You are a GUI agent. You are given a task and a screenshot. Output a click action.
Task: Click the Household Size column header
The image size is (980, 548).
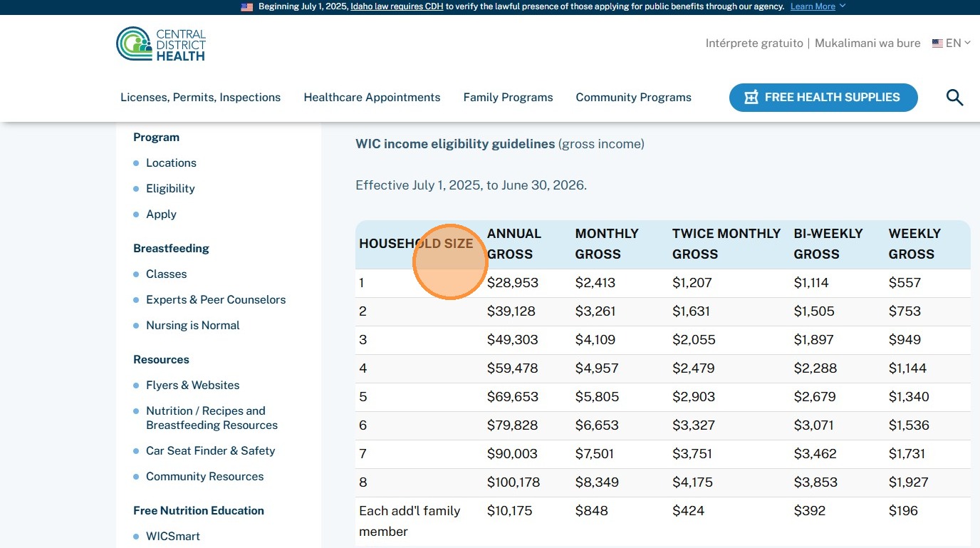(416, 244)
